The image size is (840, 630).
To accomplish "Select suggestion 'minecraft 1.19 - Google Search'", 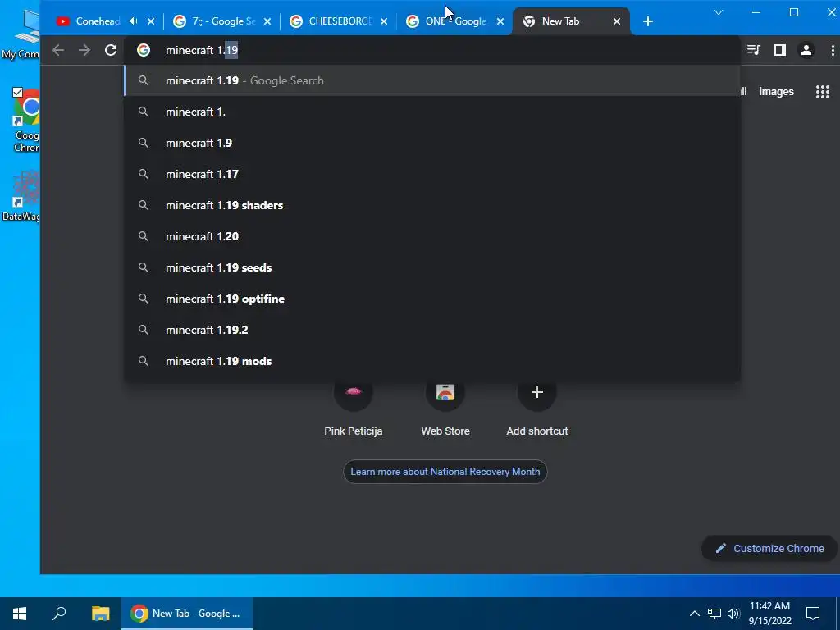I will click(x=431, y=81).
